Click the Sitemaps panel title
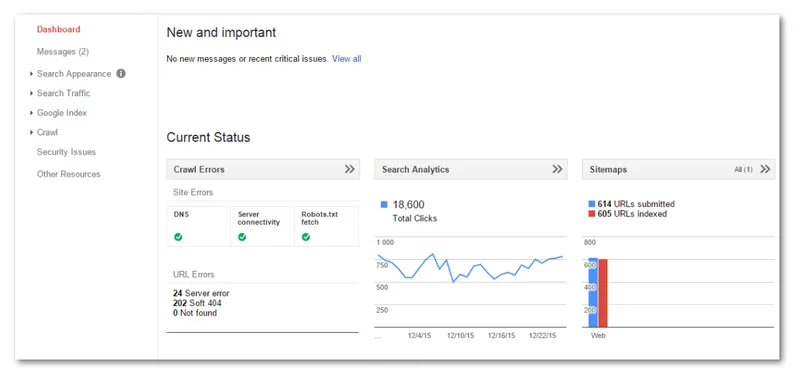The image size is (800, 374). 608,169
